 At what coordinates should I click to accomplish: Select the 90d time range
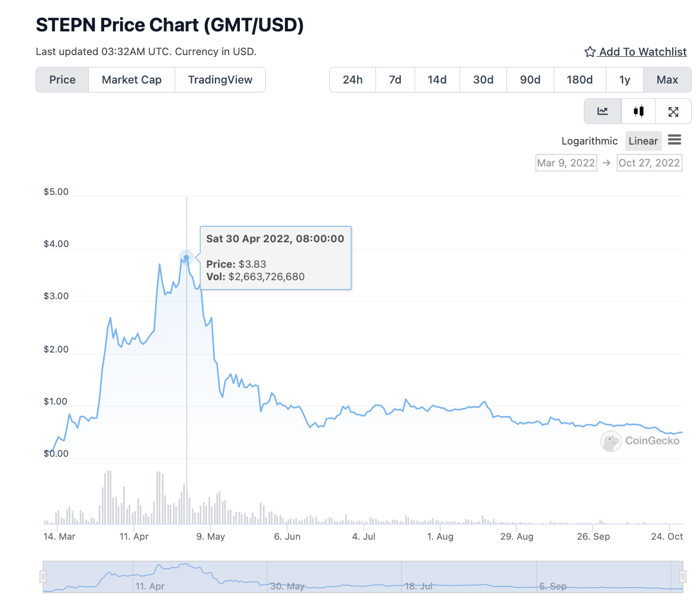(x=530, y=80)
